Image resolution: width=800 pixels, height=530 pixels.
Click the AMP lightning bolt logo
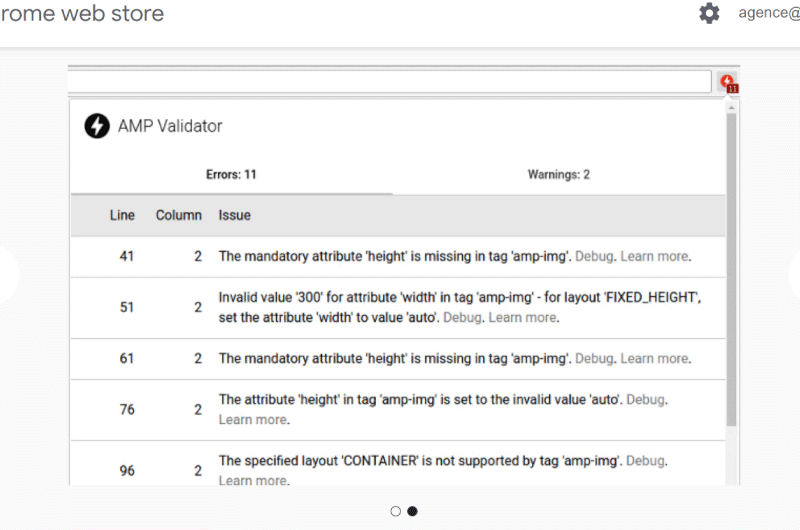pos(97,126)
